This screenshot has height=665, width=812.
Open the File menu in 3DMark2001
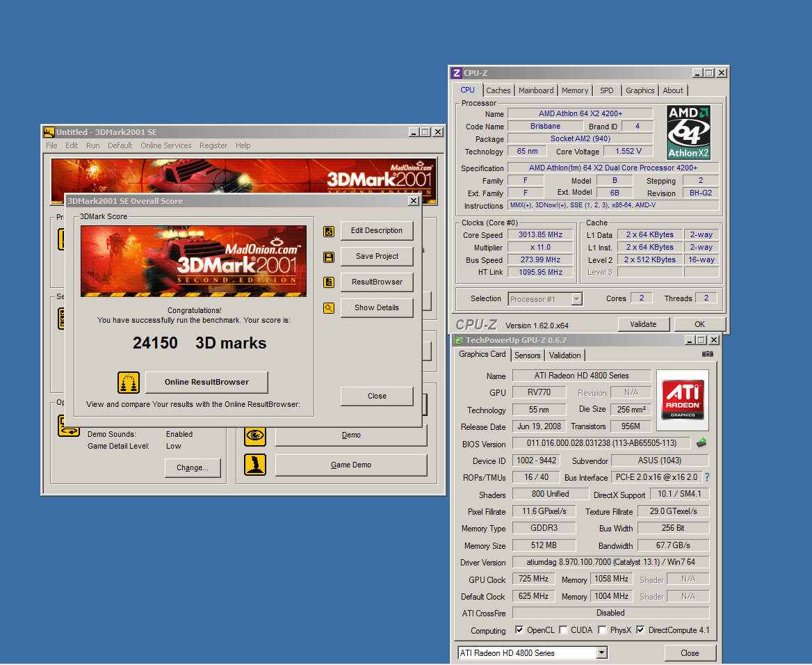51,145
